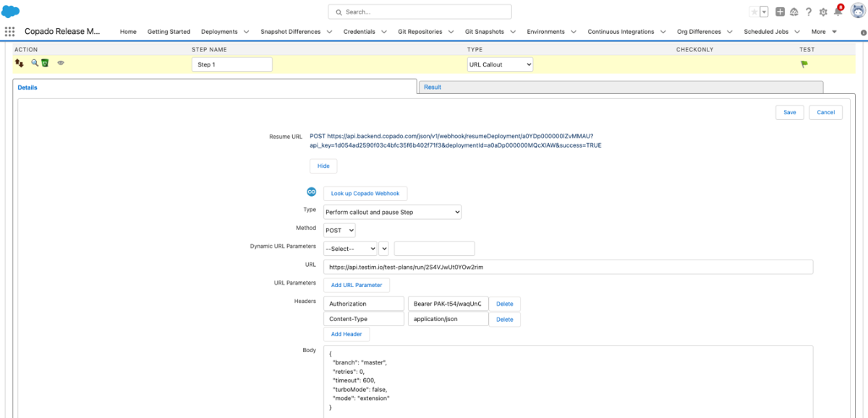Open the Setup gear icon
Image resolution: width=868 pixels, height=418 pixels.
823,12
